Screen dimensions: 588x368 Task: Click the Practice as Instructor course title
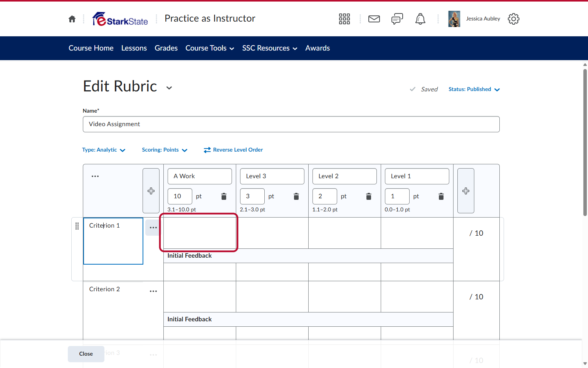coord(210,19)
